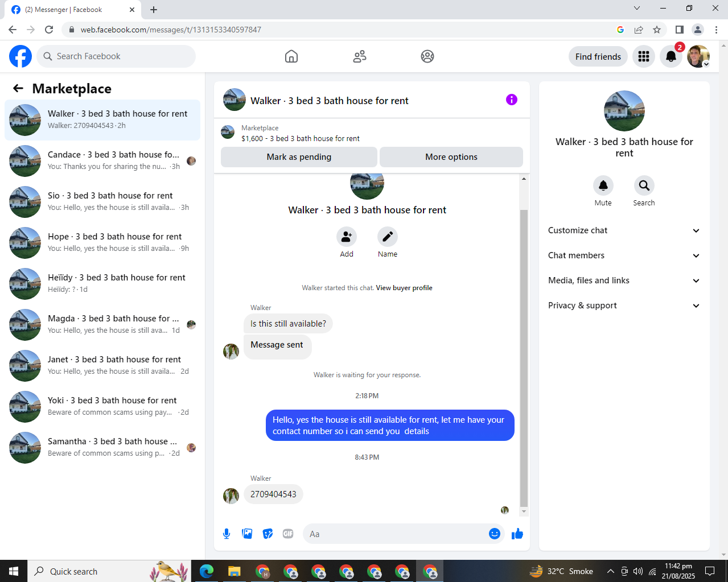The image size is (728, 582).
Task: Open Janet conversation in the list
Action: point(102,366)
